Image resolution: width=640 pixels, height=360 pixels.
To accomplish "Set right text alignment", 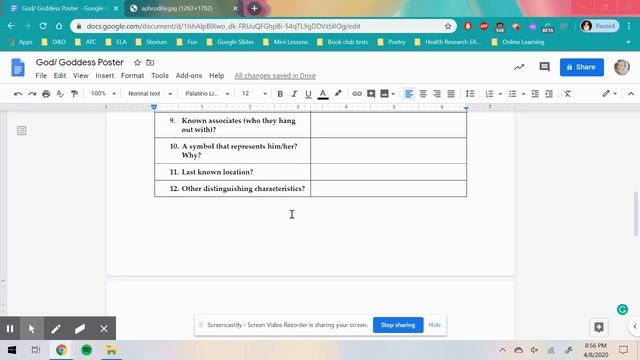I will 437,93.
